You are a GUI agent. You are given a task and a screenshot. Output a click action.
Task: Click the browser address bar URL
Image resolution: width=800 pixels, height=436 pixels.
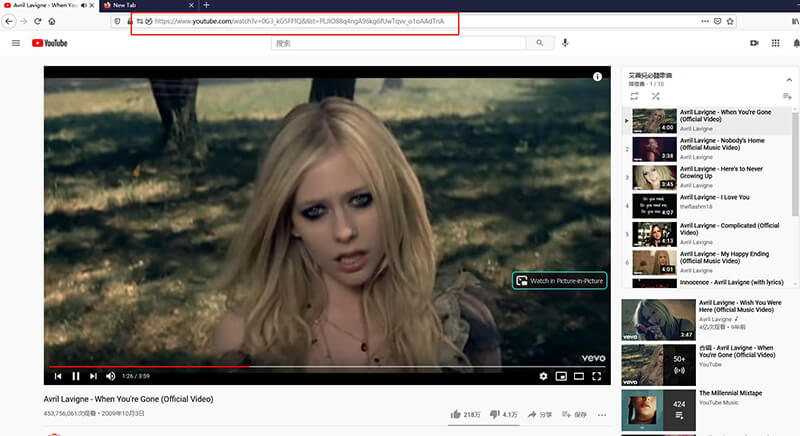[299, 21]
